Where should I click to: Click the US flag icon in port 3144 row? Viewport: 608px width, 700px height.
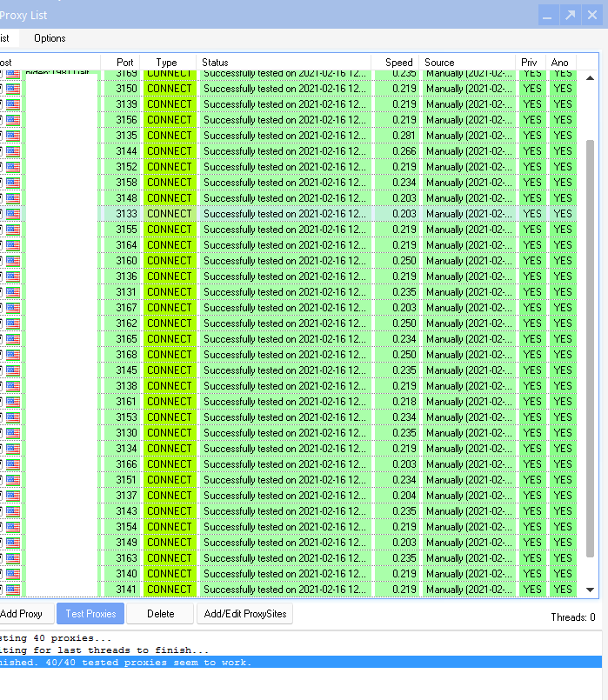13,151
